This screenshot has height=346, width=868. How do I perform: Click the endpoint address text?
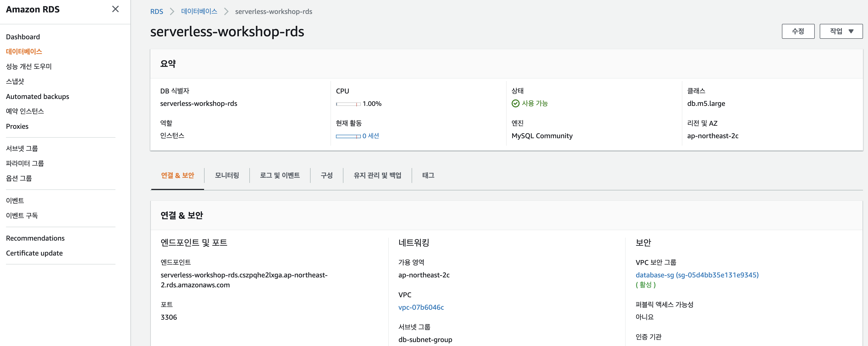coord(244,280)
